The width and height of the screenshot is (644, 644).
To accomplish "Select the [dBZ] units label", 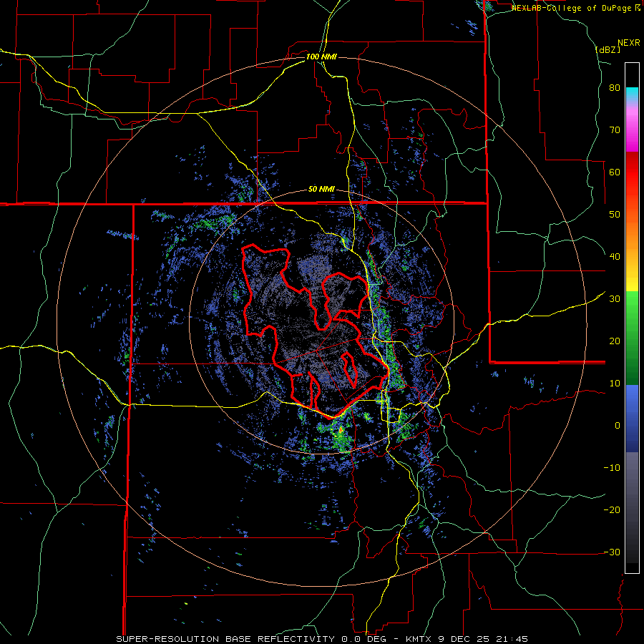I will [x=608, y=49].
